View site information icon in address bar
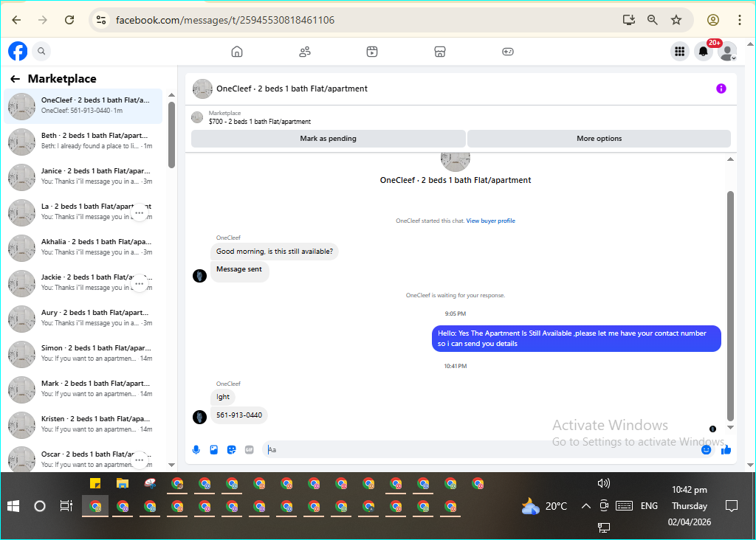Viewport: 756px width, 540px height. (x=100, y=20)
